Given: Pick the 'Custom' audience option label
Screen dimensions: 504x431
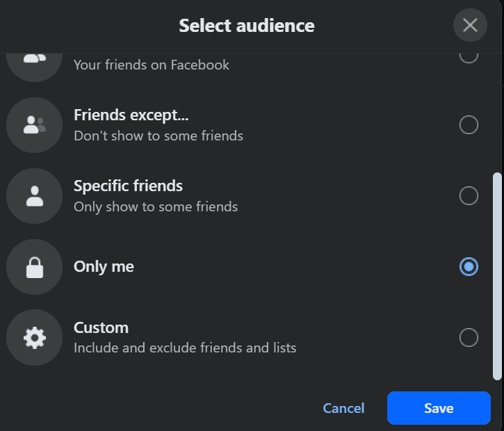Looking at the screenshot, I should (x=101, y=328).
